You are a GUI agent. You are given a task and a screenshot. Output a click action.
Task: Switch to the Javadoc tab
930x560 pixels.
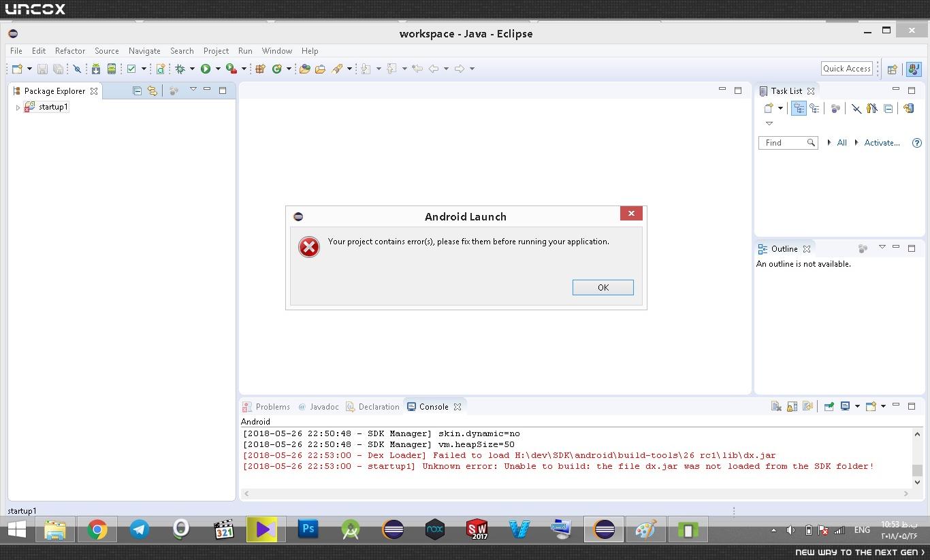pos(318,407)
